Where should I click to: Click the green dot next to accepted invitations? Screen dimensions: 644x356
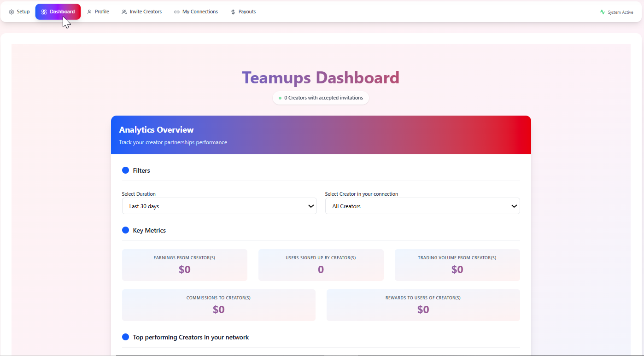(280, 98)
